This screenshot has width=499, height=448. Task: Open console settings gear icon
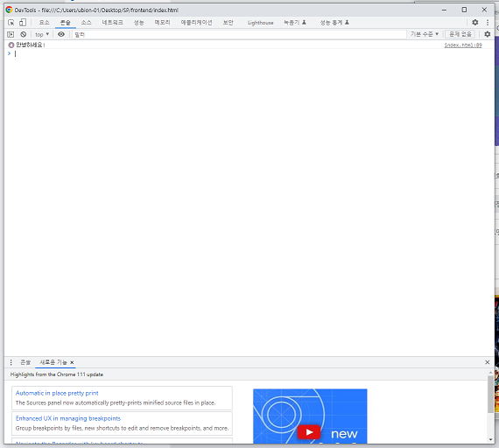(x=488, y=34)
